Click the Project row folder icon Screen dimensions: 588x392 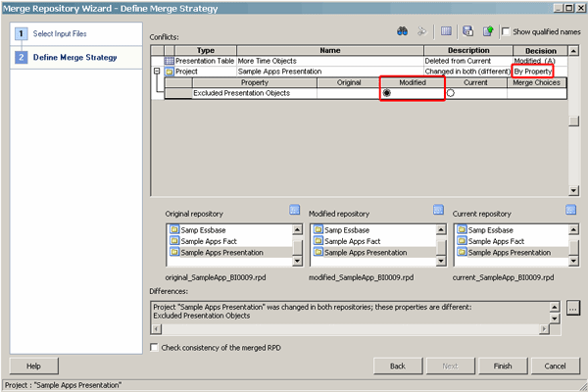(170, 72)
